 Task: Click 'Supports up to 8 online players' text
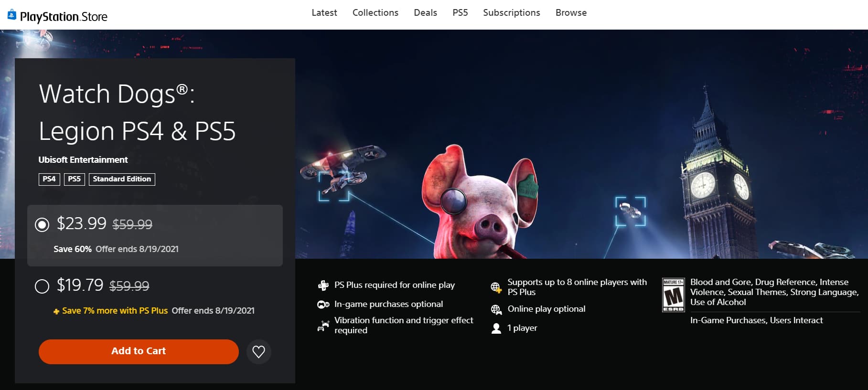coord(577,287)
